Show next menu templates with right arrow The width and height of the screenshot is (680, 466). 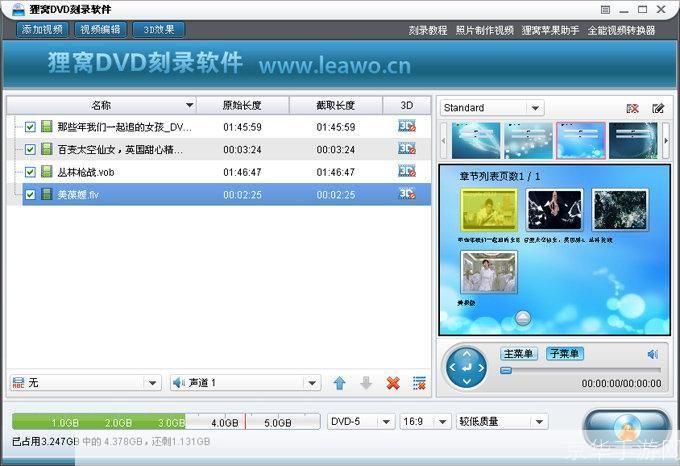[666, 140]
